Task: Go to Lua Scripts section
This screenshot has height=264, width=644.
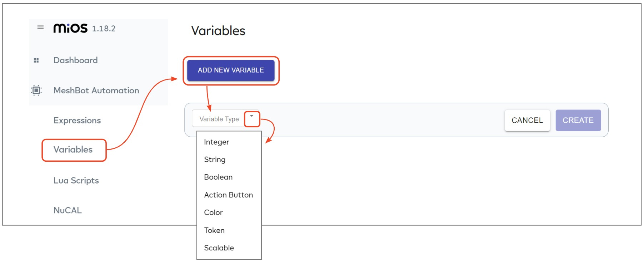Action: [x=76, y=181]
